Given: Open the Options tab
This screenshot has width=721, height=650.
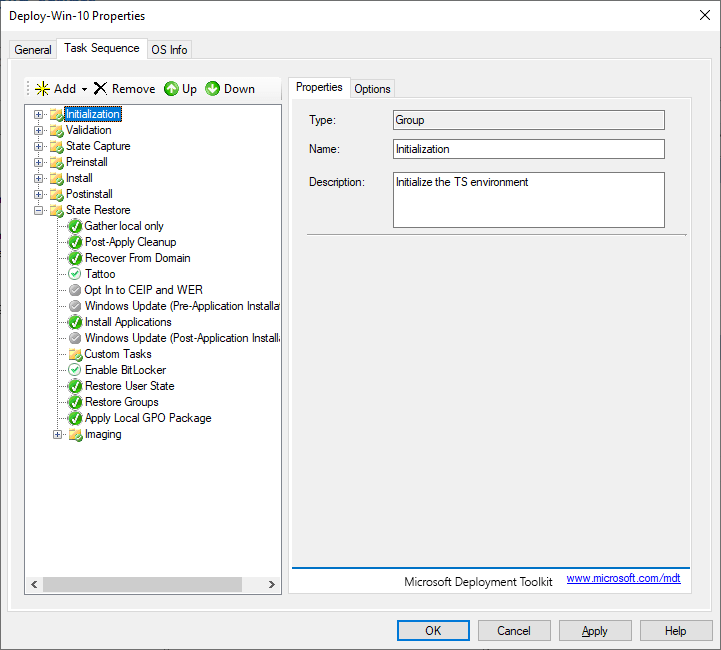Looking at the screenshot, I should click(372, 89).
